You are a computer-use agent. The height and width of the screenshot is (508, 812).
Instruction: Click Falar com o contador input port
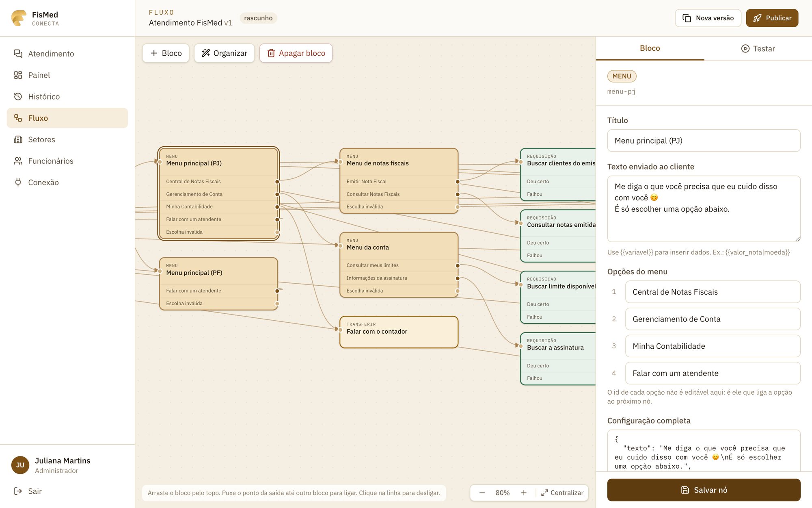pos(340,330)
